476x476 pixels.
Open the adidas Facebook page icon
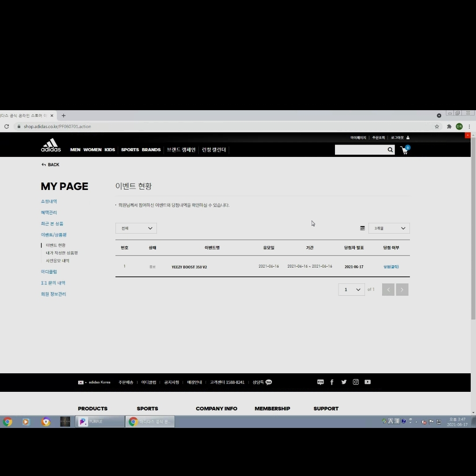[x=332, y=382]
